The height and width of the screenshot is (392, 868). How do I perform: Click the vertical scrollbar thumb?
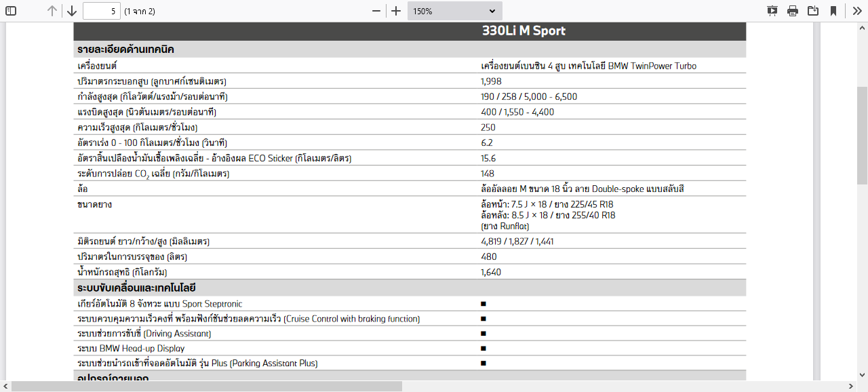click(862, 136)
